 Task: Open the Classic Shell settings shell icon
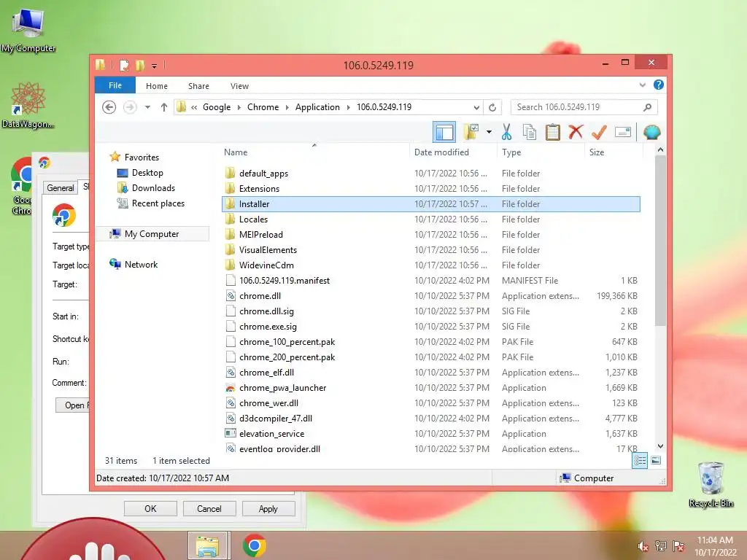tap(651, 132)
